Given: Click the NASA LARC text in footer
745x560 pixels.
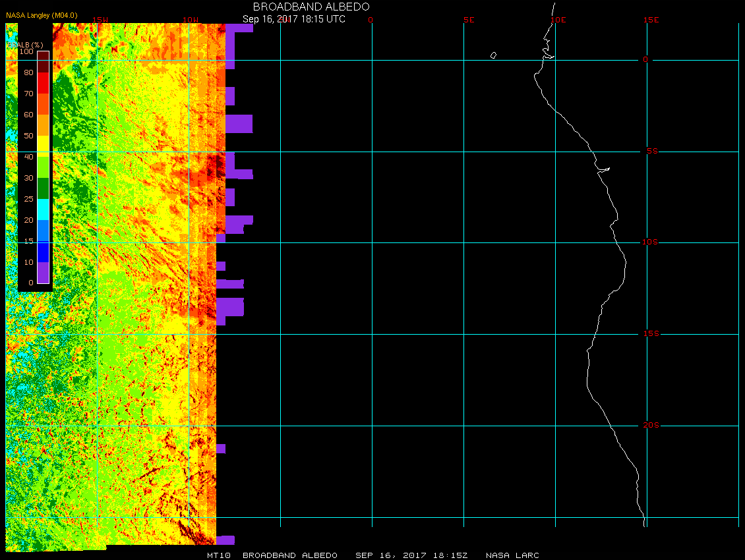Looking at the screenshot, I should point(512,555).
